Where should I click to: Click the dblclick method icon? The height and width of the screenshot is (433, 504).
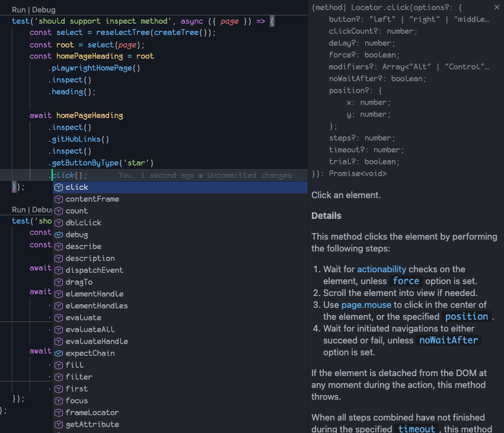(x=58, y=222)
